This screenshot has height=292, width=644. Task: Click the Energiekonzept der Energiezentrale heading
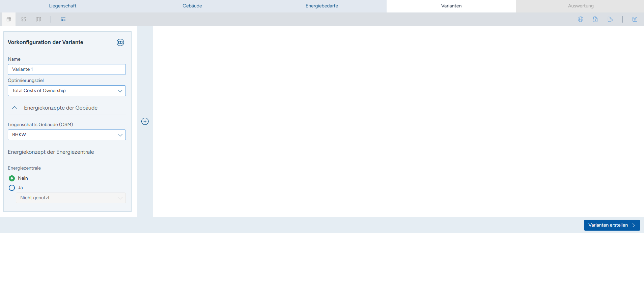(51, 152)
